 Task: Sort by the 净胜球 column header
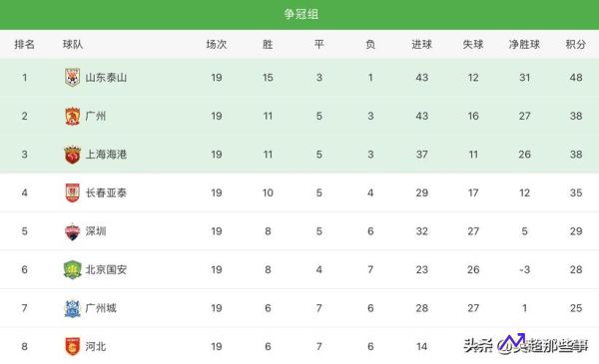click(x=524, y=44)
